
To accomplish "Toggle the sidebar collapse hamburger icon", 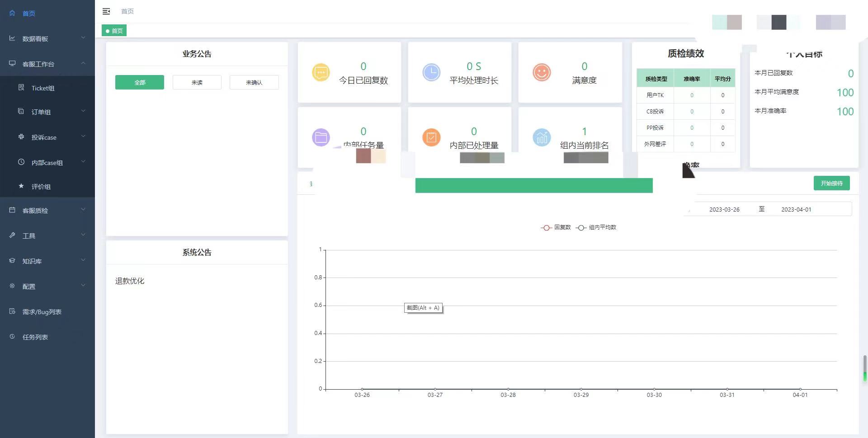I will (106, 11).
